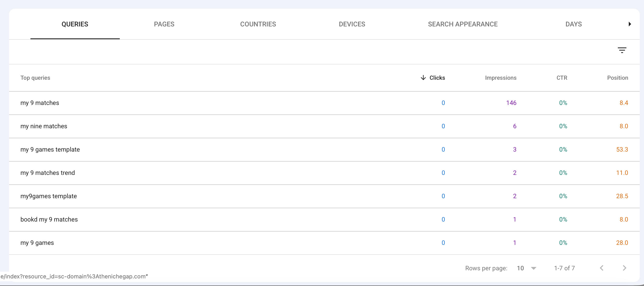Click the 11.0 position value
The height and width of the screenshot is (286, 644).
point(622,173)
